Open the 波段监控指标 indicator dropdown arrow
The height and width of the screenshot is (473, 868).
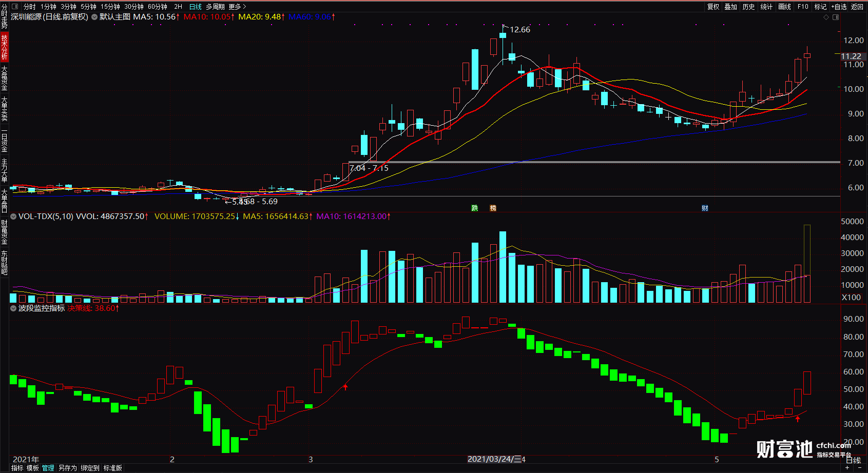13,308
